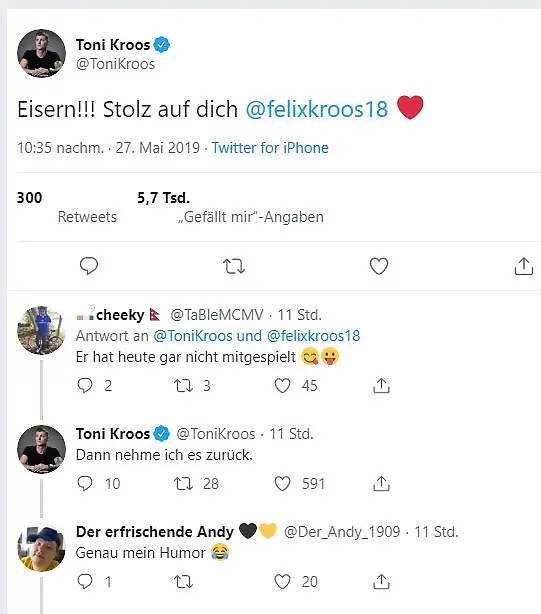Retweet cheeky's reply with 3 retweets
Viewport: 541px width, 614px height.
pos(183,386)
